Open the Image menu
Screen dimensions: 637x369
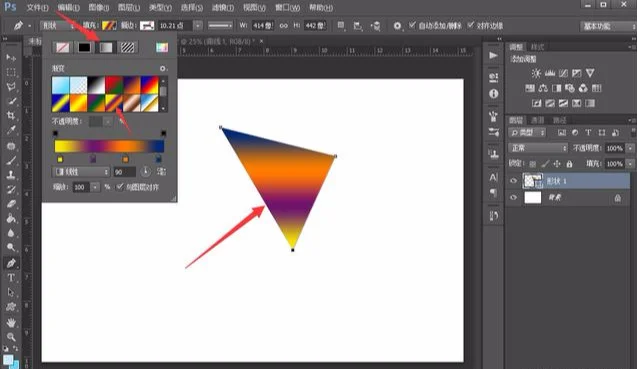(x=99, y=8)
